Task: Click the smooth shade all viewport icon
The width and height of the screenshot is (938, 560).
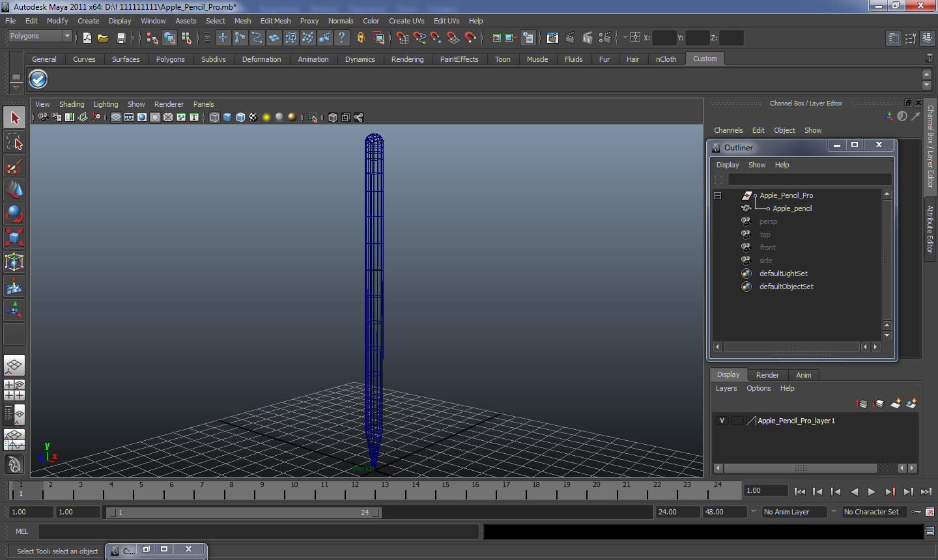Action: tap(227, 117)
